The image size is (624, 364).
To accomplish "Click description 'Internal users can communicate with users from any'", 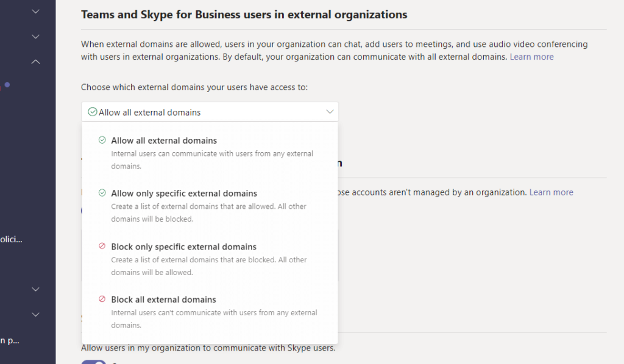I will [212, 159].
